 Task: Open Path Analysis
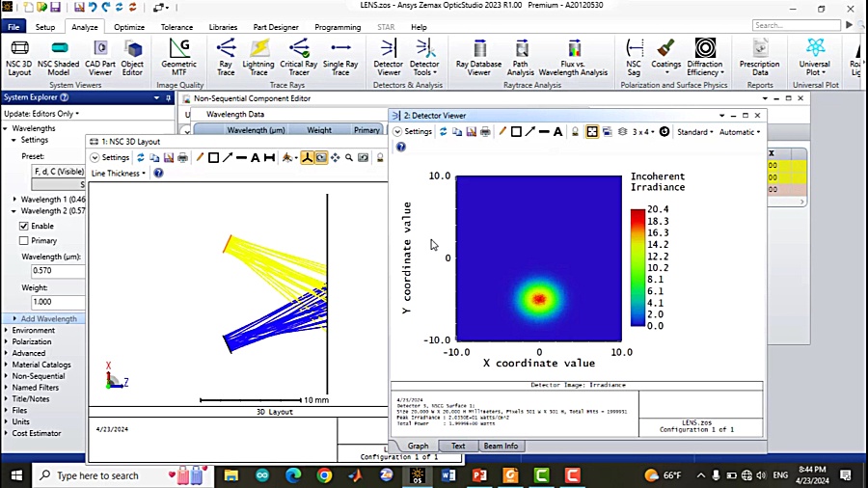pyautogui.click(x=521, y=58)
